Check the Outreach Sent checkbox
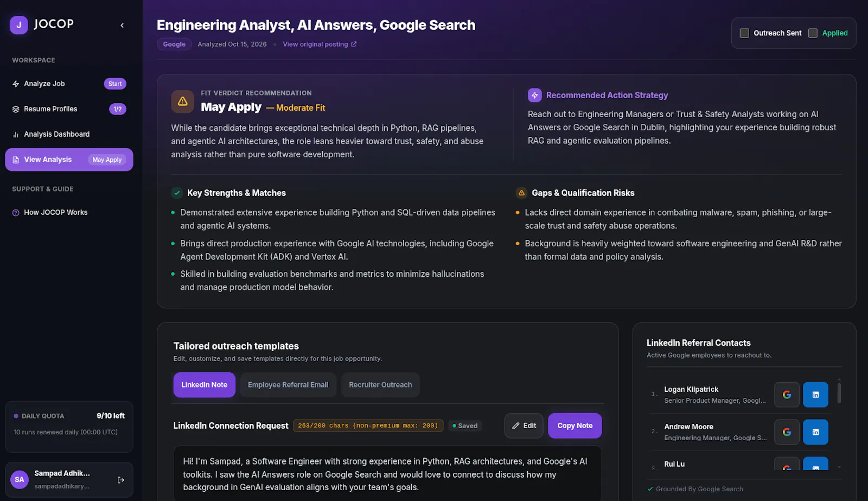The height and width of the screenshot is (501, 868). point(744,33)
